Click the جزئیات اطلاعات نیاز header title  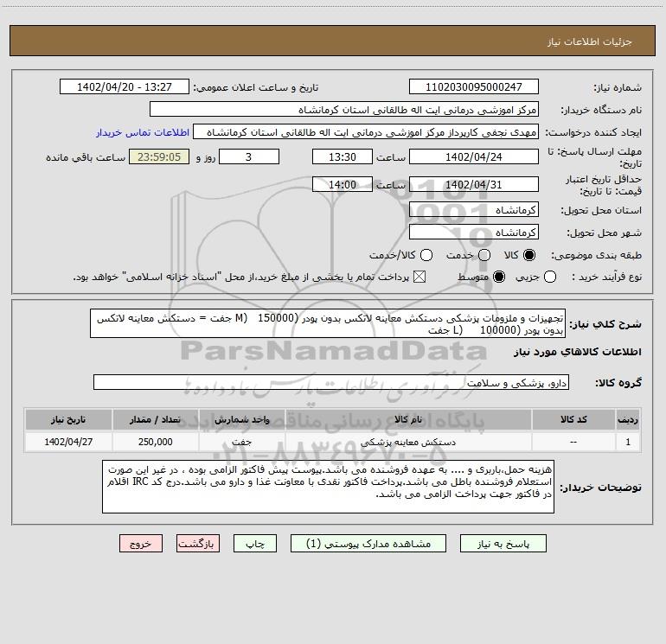pyautogui.click(x=590, y=41)
